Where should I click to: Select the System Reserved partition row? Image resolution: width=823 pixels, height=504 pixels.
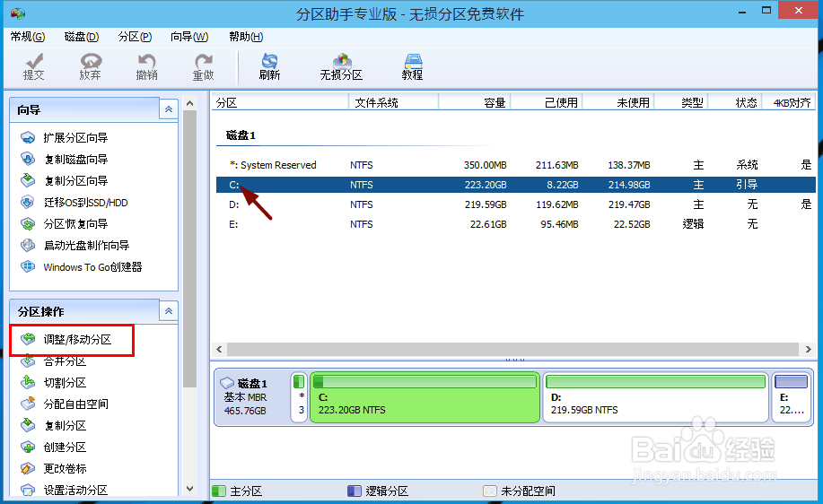click(x=516, y=165)
